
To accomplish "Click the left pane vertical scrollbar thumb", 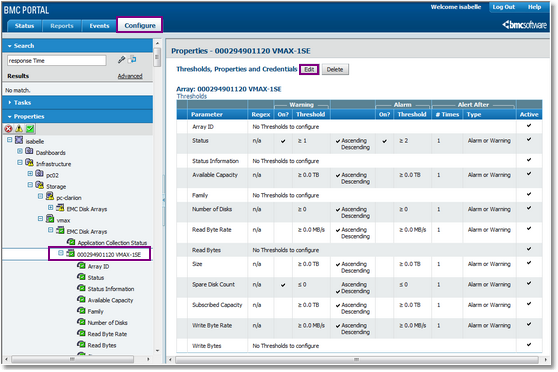I will pos(157,57).
